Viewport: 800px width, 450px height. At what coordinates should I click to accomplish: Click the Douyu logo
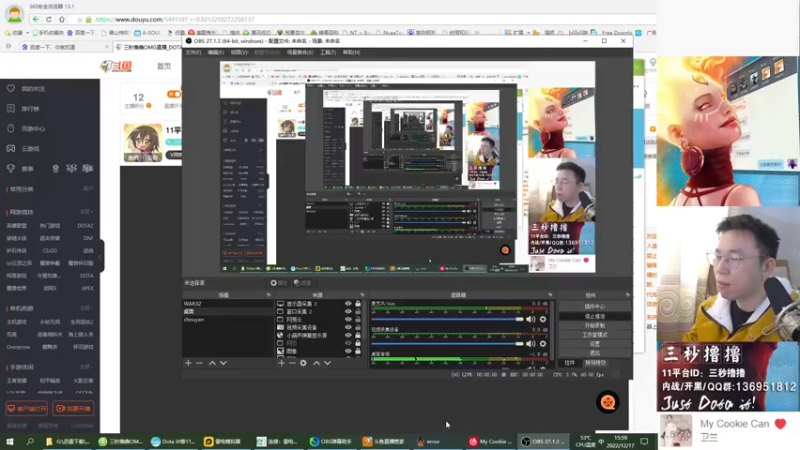click(x=116, y=66)
